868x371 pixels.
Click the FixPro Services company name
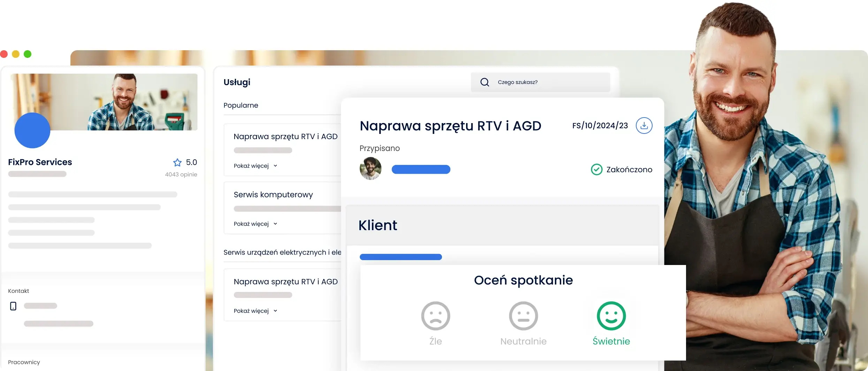[40, 162]
